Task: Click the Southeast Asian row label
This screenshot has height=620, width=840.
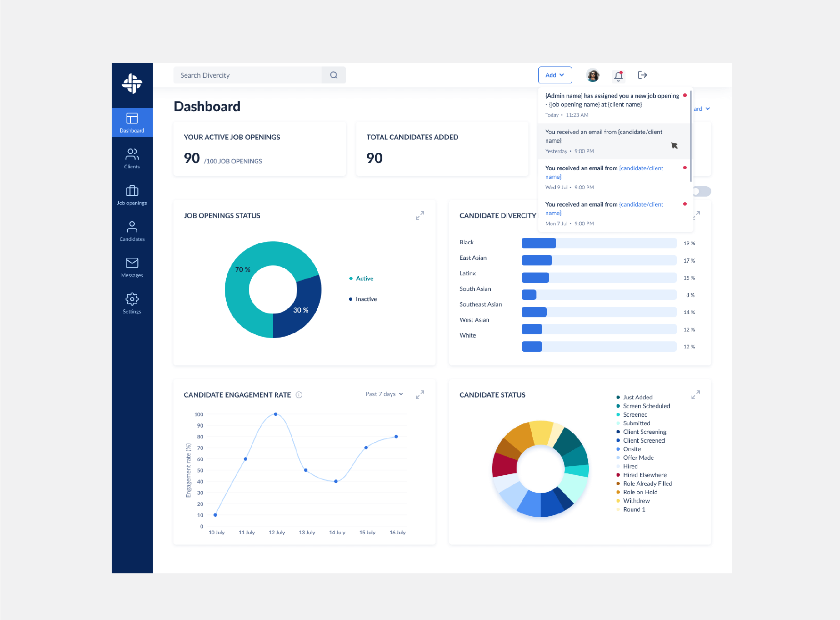Action: (x=481, y=305)
